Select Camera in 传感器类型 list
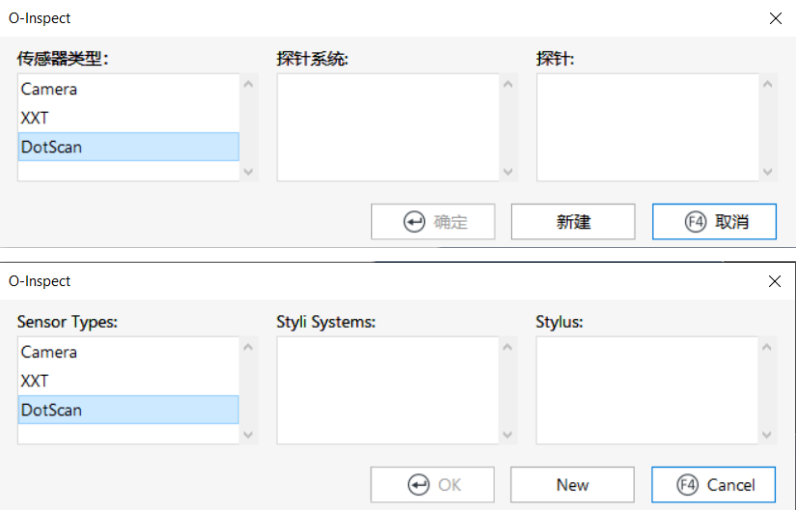 click(x=128, y=89)
